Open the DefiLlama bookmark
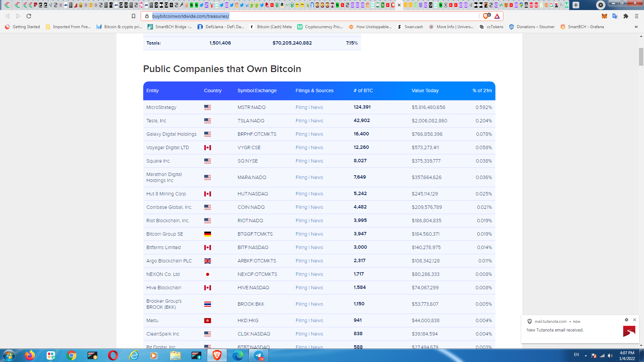Viewport: 644px width, 362px height. click(x=221, y=27)
